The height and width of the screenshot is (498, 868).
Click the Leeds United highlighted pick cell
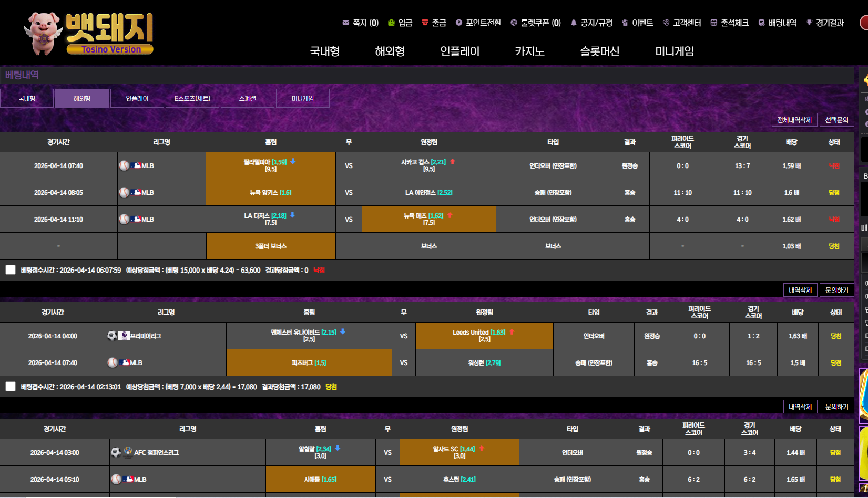484,336
